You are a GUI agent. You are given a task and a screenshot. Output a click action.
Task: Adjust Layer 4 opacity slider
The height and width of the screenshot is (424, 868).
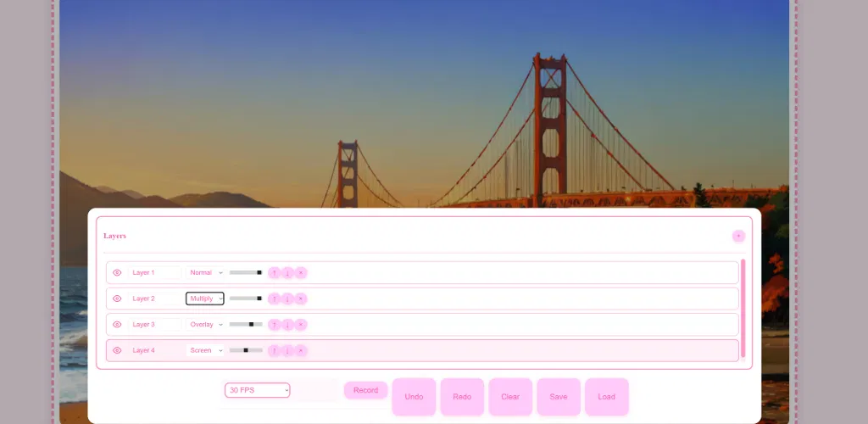pos(246,350)
